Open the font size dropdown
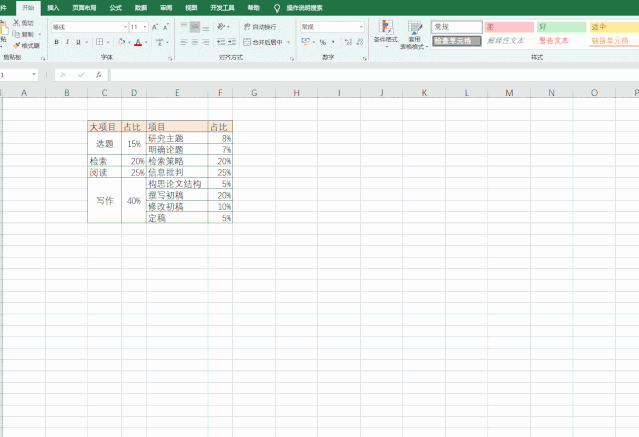The width and height of the screenshot is (639, 437). (145, 27)
